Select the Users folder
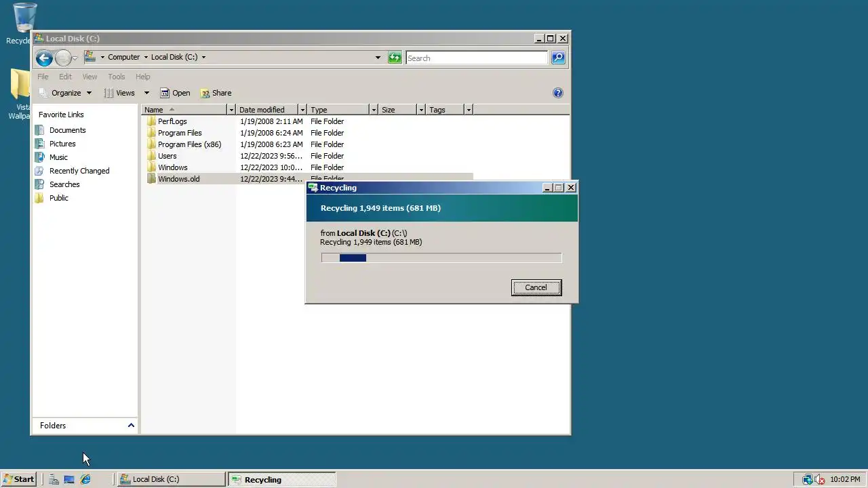This screenshot has width=868, height=488. pos(167,156)
